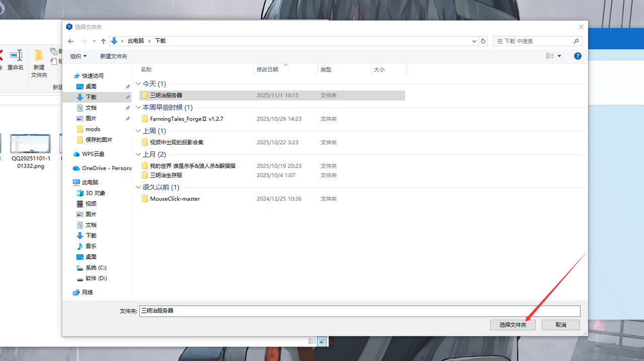Collapse the 上月 (2) group
Screen dimensions: 644x361
[x=138, y=154]
